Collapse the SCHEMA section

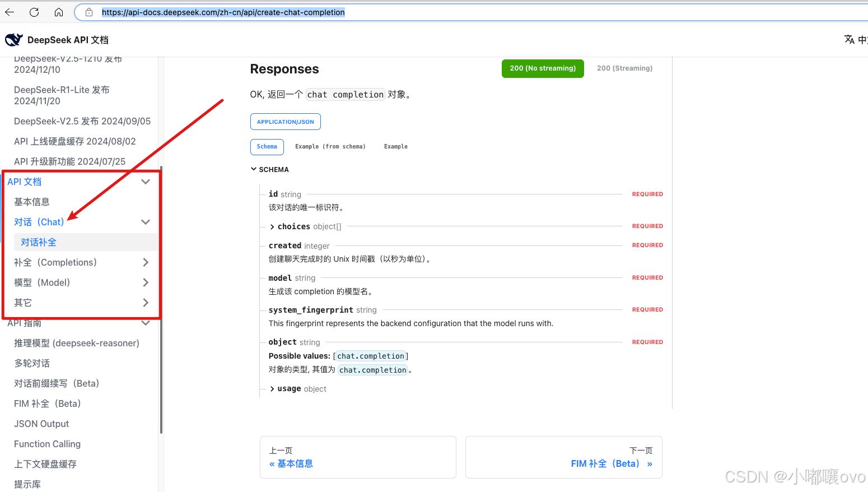pyautogui.click(x=270, y=169)
